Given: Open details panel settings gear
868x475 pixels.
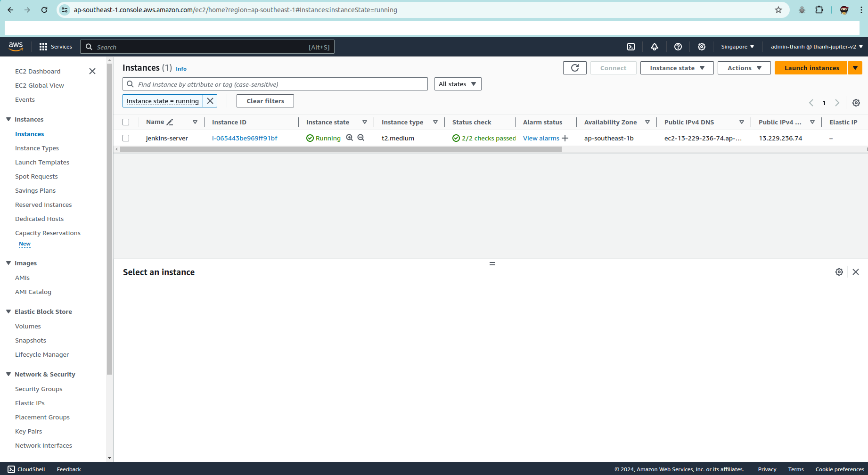Looking at the screenshot, I should point(839,272).
